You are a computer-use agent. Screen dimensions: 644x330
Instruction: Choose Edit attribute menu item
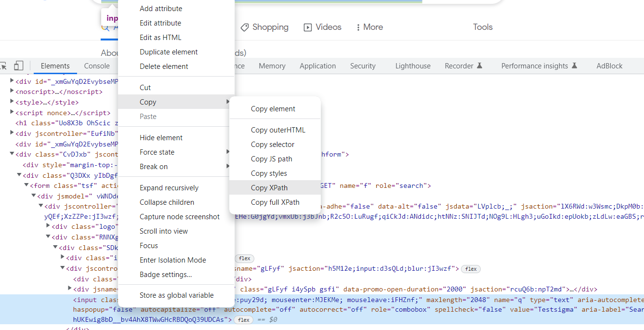[x=176, y=23]
